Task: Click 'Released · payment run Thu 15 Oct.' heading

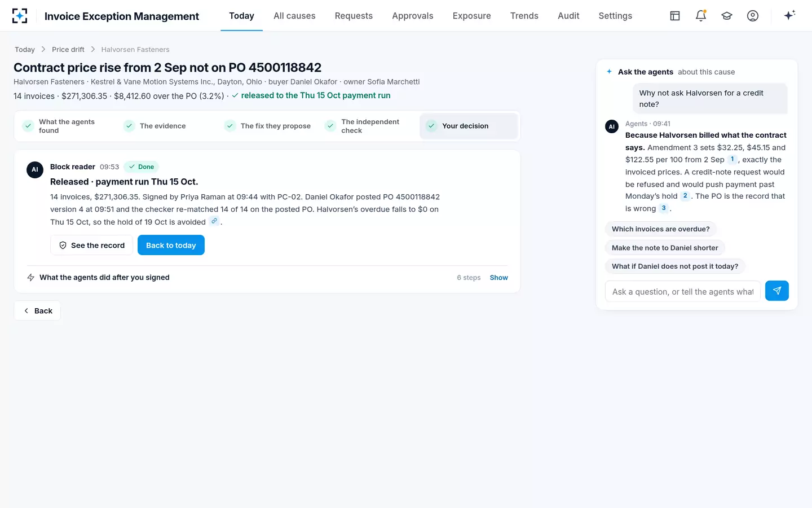Action: tap(124, 182)
